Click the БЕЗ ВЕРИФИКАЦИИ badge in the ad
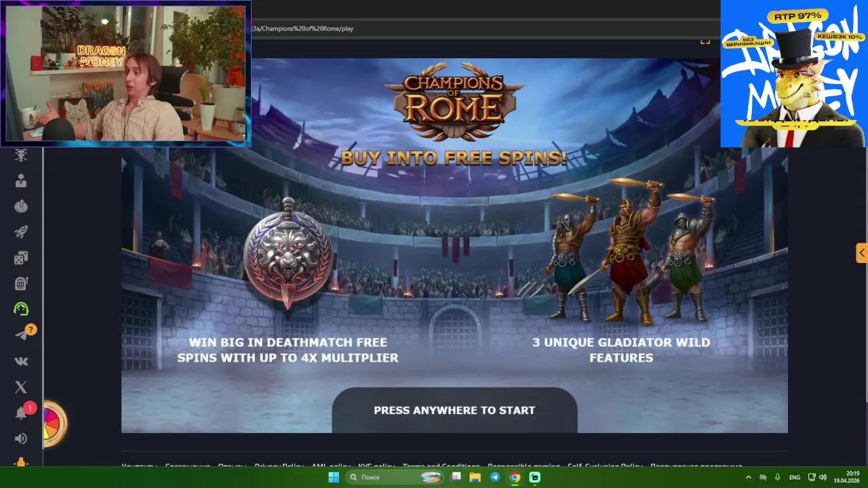Viewport: 868px width, 488px height. pos(749,41)
